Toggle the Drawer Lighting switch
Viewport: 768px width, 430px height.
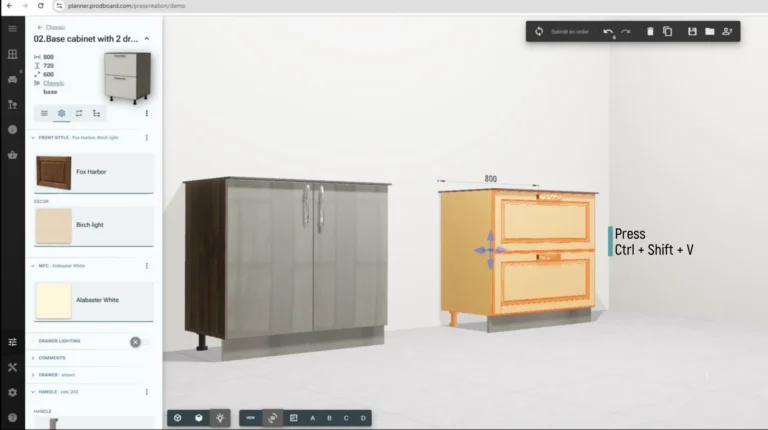[136, 341]
